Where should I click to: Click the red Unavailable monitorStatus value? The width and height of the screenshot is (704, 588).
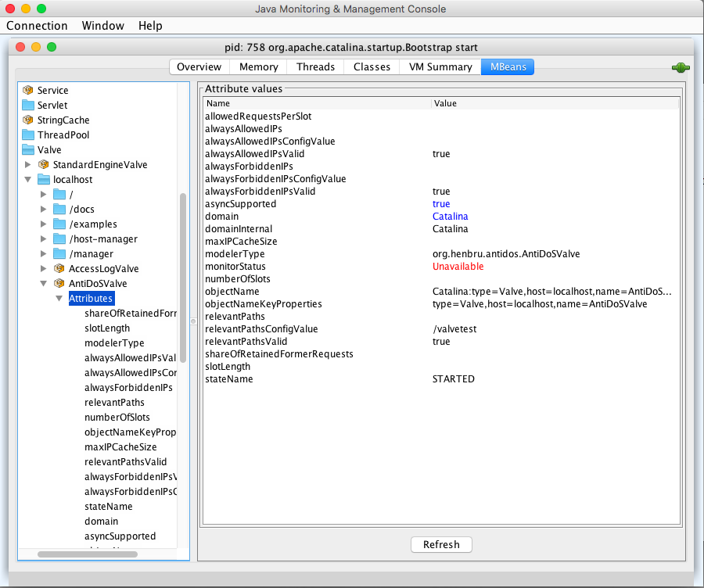coord(458,266)
